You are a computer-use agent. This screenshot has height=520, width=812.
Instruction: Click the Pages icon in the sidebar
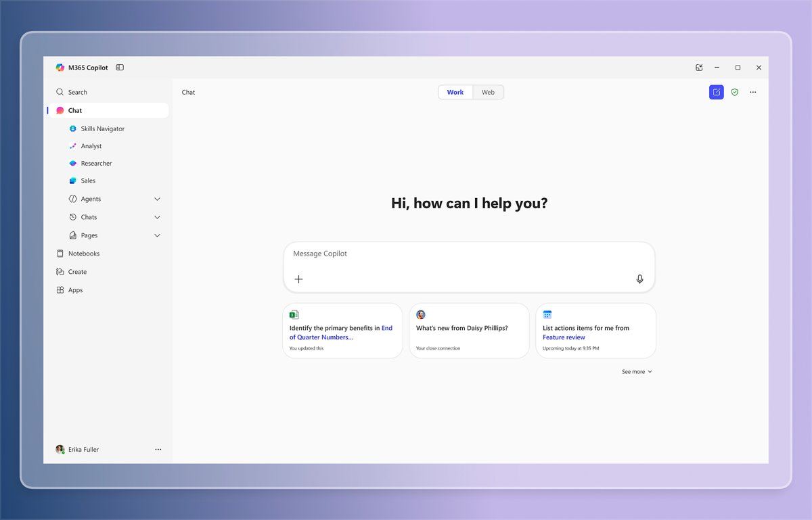tap(73, 235)
